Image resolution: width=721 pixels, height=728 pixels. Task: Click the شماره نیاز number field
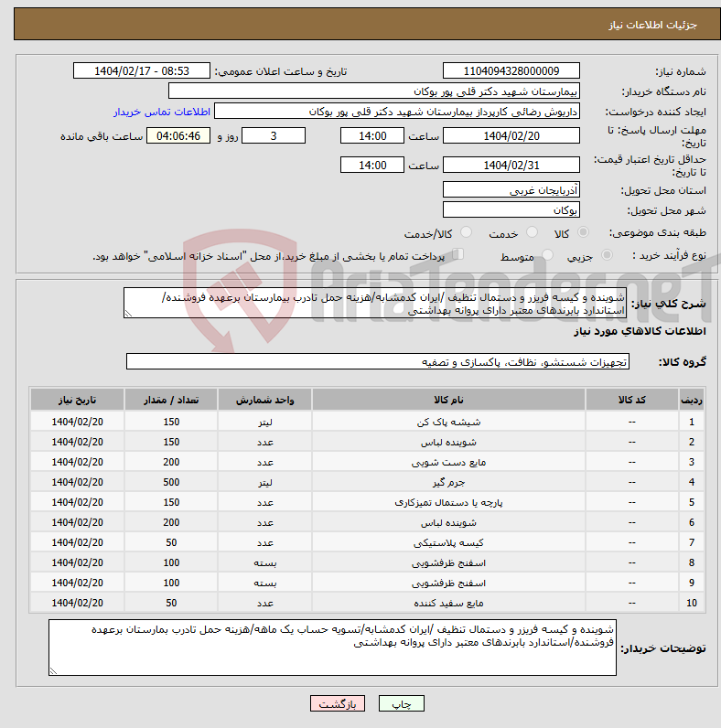point(511,71)
